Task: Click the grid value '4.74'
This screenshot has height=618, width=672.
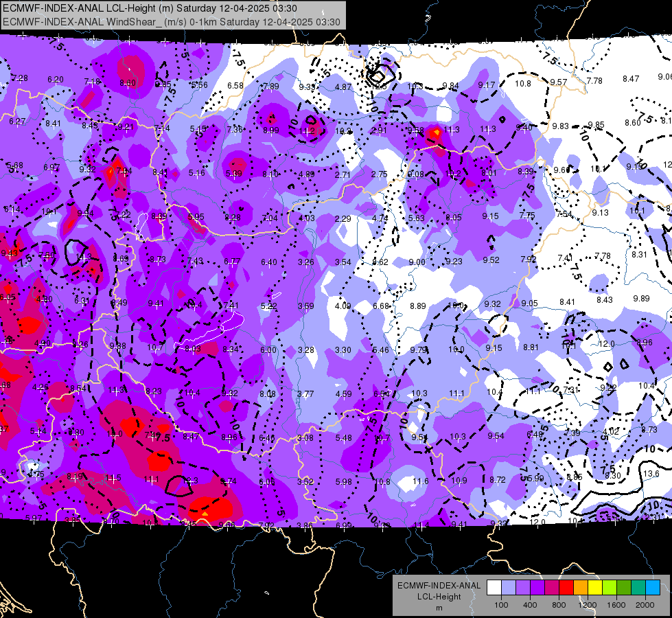Action: (x=380, y=218)
